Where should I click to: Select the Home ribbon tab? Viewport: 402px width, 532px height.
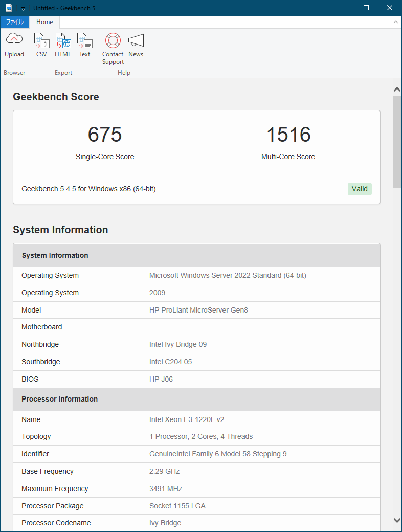click(44, 22)
